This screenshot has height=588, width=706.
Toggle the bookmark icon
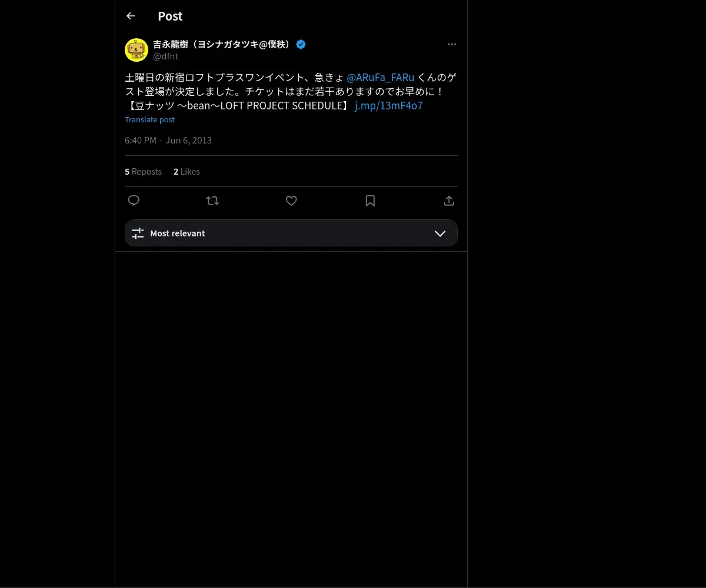(370, 201)
